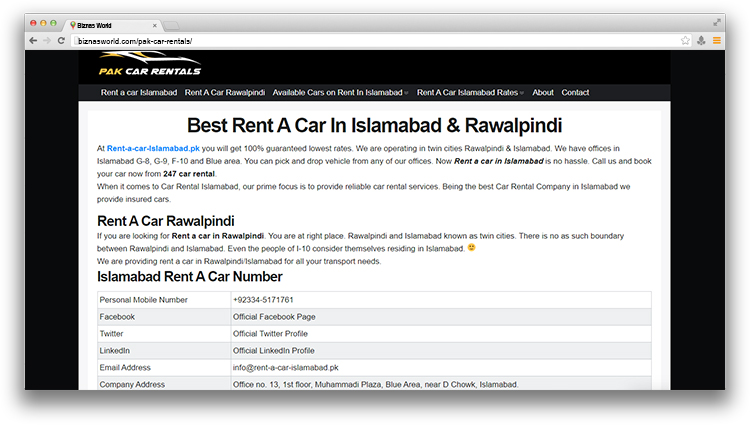Image resolution: width=750 pixels, height=425 pixels.
Task: Click the bold '247 car rental' text
Action: point(189,174)
